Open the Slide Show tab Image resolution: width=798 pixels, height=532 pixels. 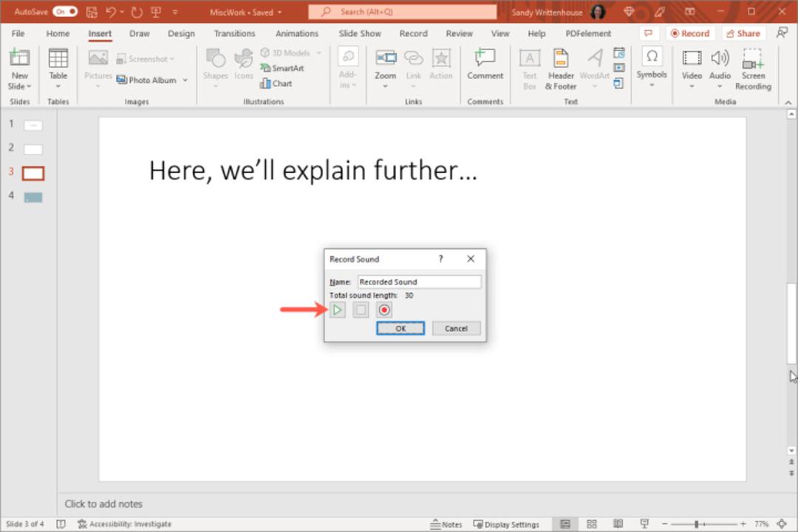click(x=360, y=33)
